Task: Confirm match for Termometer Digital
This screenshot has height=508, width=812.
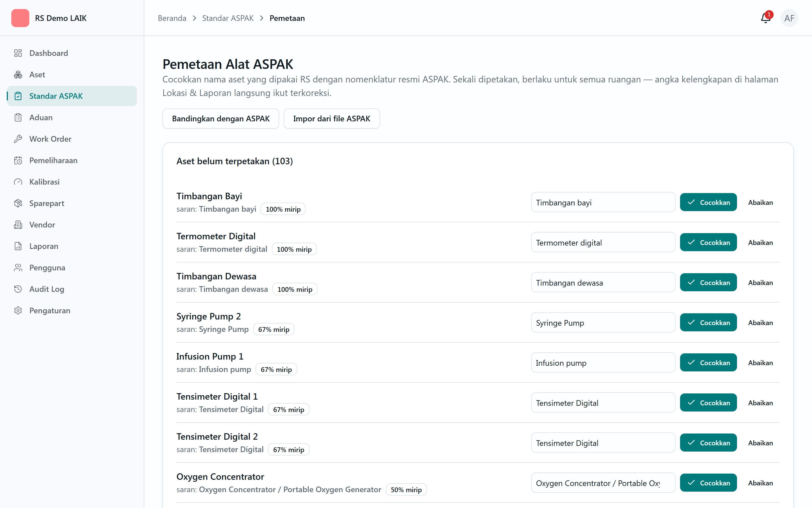Action: click(708, 242)
